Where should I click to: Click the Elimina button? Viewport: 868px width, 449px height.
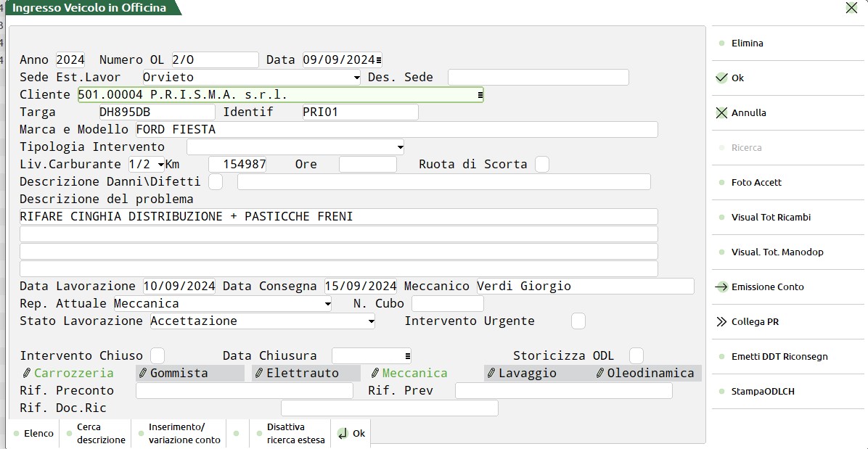point(747,43)
